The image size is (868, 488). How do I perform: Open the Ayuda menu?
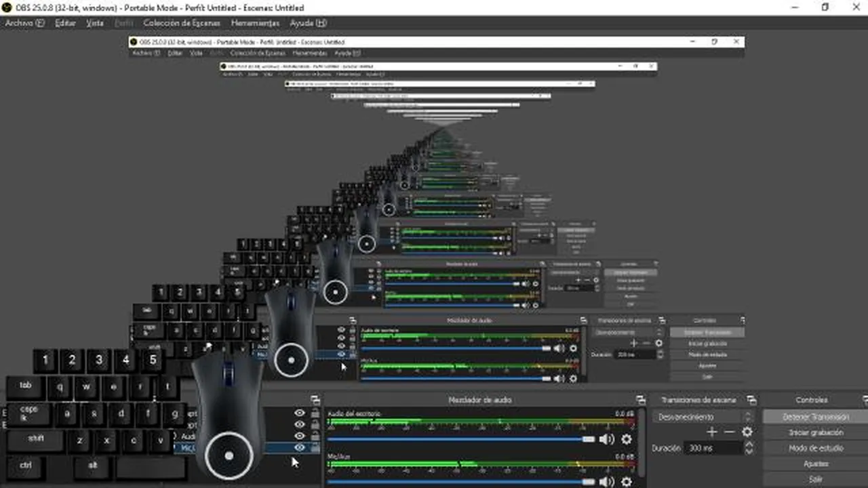pyautogui.click(x=309, y=23)
